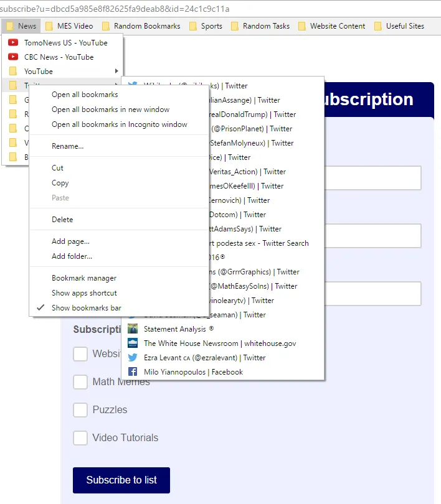Open the Random Tasks bookmarks folder

[260, 26]
